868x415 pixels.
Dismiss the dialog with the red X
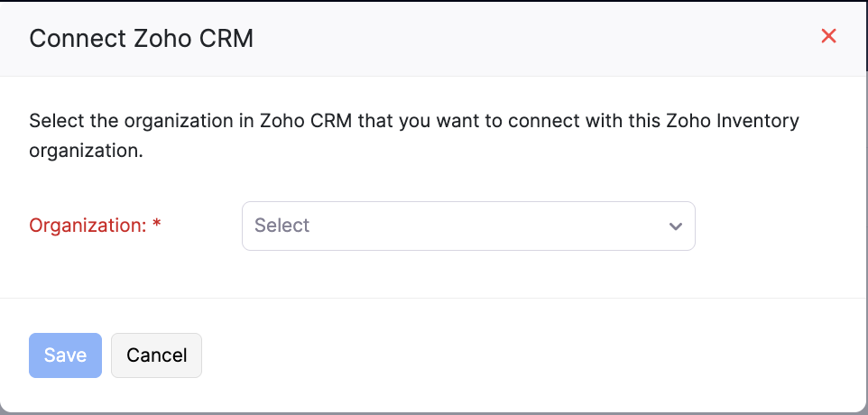828,36
